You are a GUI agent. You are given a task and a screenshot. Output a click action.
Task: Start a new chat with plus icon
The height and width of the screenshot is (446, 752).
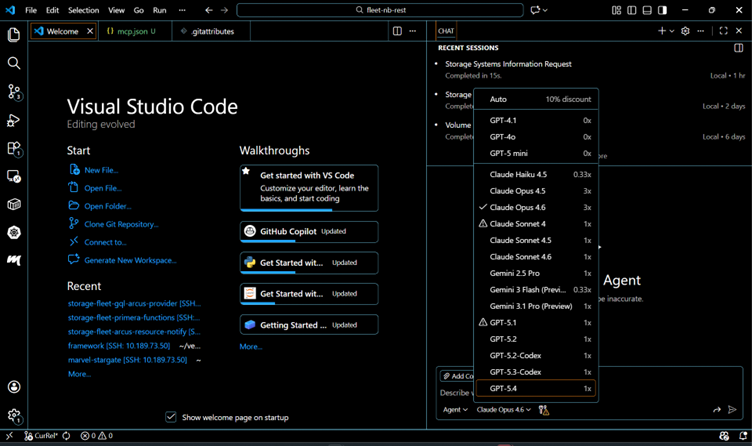point(662,31)
